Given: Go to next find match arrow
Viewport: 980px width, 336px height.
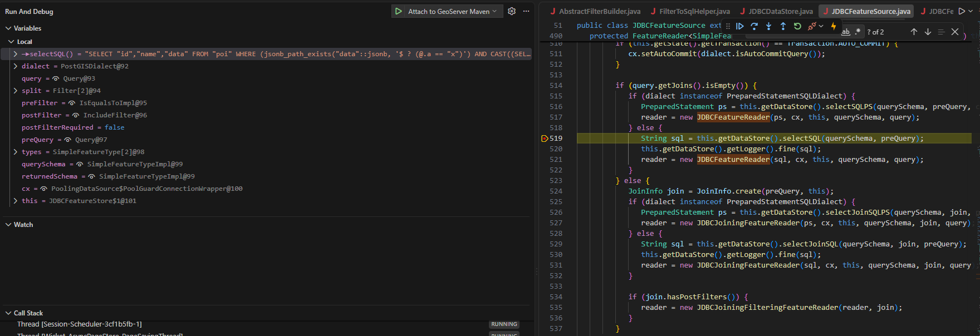Looking at the screenshot, I should [928, 32].
